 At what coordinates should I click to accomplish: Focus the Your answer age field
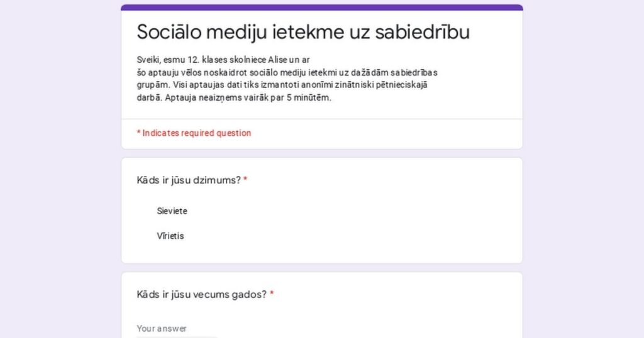(177, 329)
